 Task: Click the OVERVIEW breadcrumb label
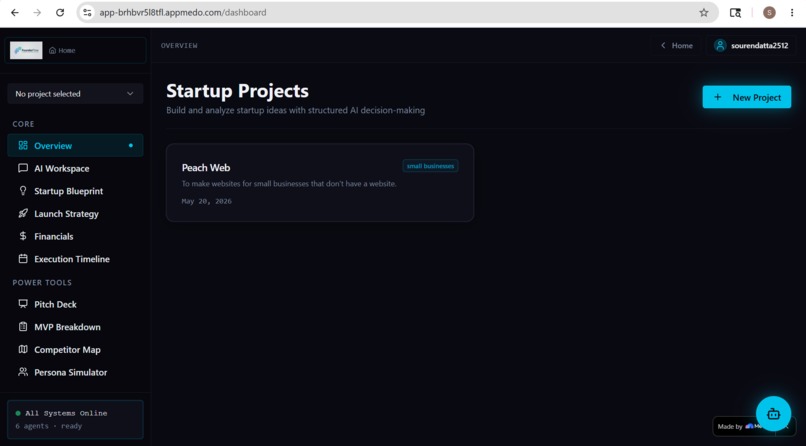179,46
